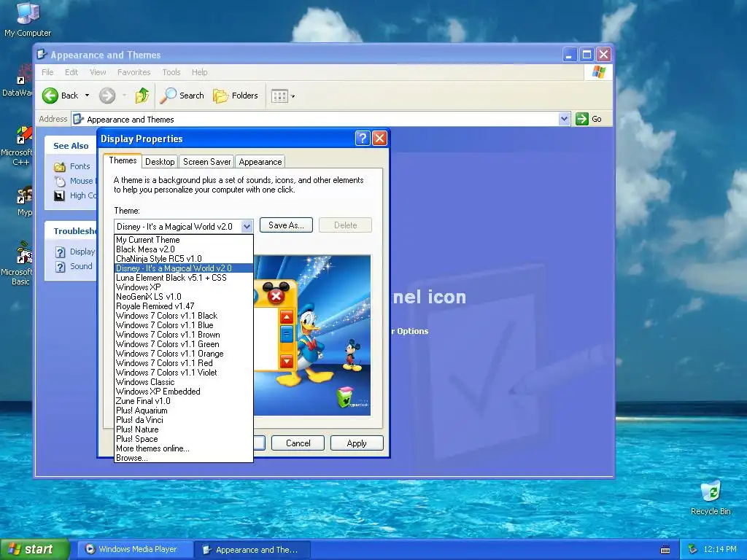Expand the address bar dropdown arrow

pos(564,119)
